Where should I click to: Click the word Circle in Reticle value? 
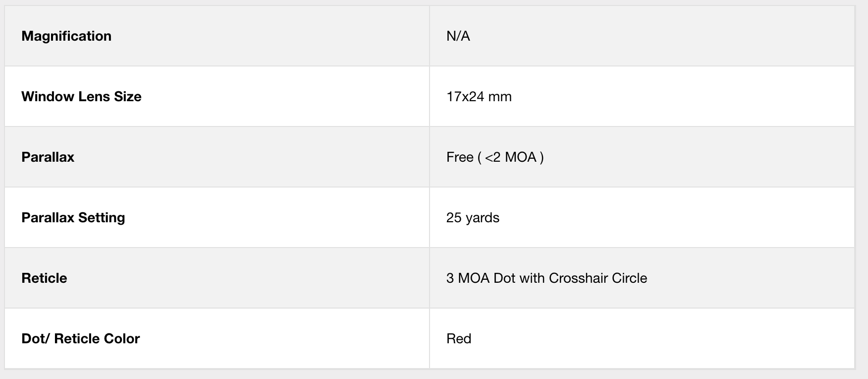tap(630, 278)
